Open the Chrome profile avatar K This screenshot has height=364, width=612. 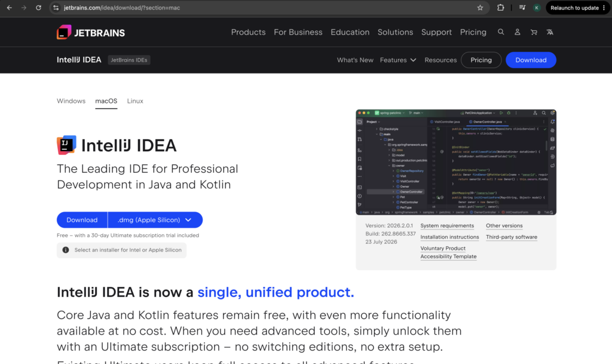click(x=537, y=8)
